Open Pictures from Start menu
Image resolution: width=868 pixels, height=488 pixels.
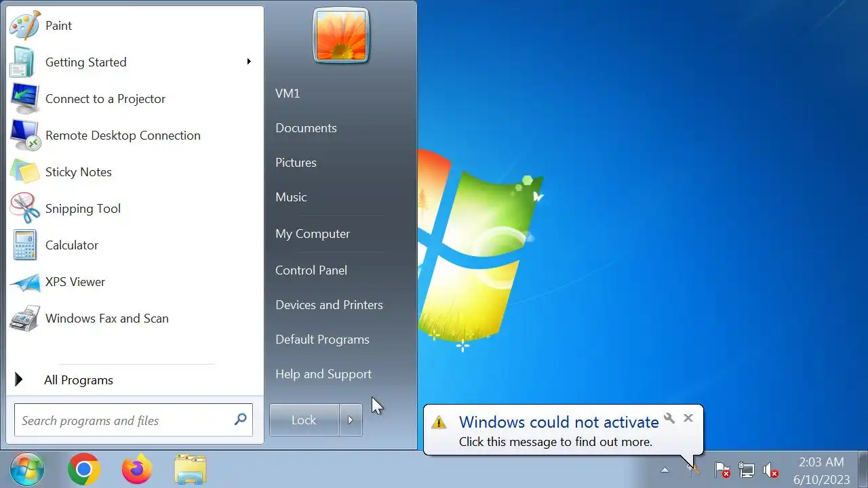click(x=296, y=163)
